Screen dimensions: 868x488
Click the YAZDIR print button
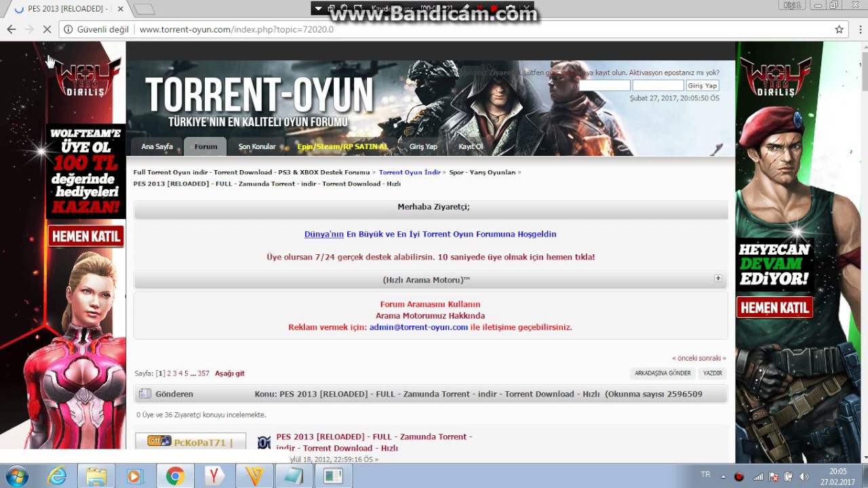click(712, 373)
